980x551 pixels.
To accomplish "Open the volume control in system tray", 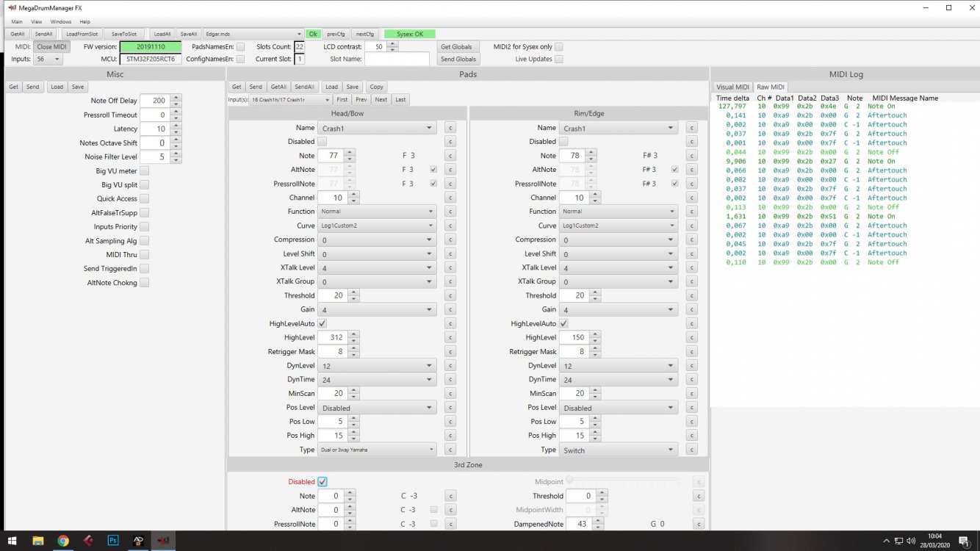I will tap(912, 541).
